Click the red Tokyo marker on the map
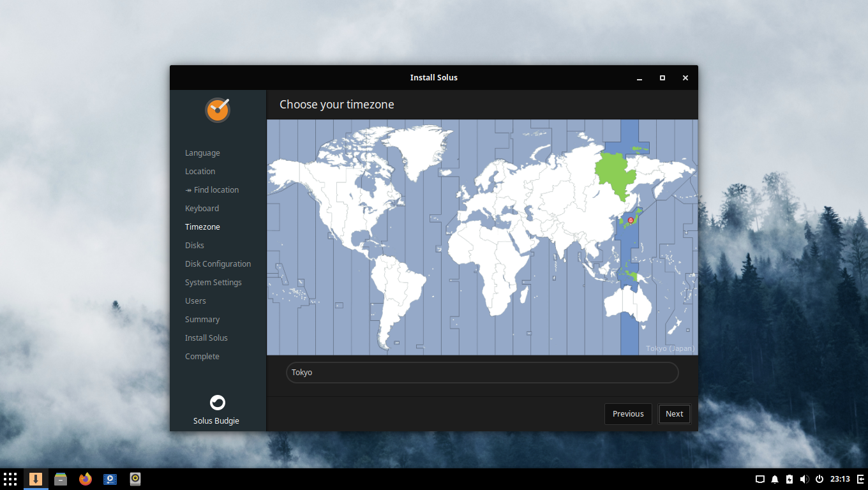868x490 pixels. tap(631, 220)
